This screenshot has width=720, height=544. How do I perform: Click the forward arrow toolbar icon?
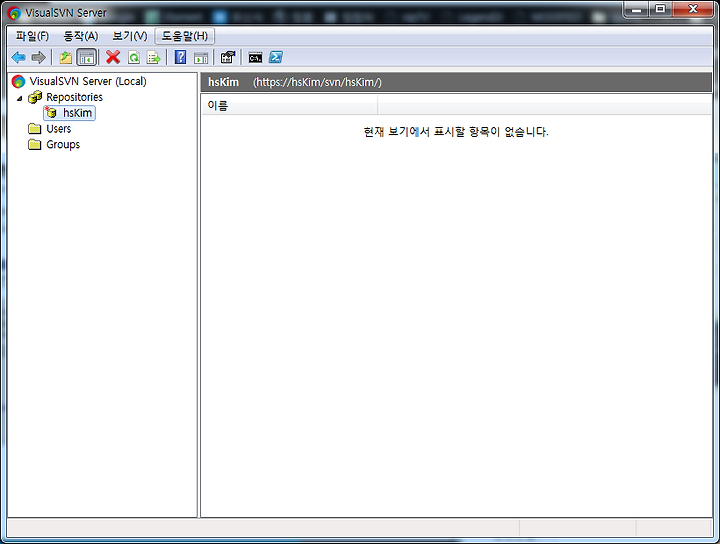coord(39,57)
